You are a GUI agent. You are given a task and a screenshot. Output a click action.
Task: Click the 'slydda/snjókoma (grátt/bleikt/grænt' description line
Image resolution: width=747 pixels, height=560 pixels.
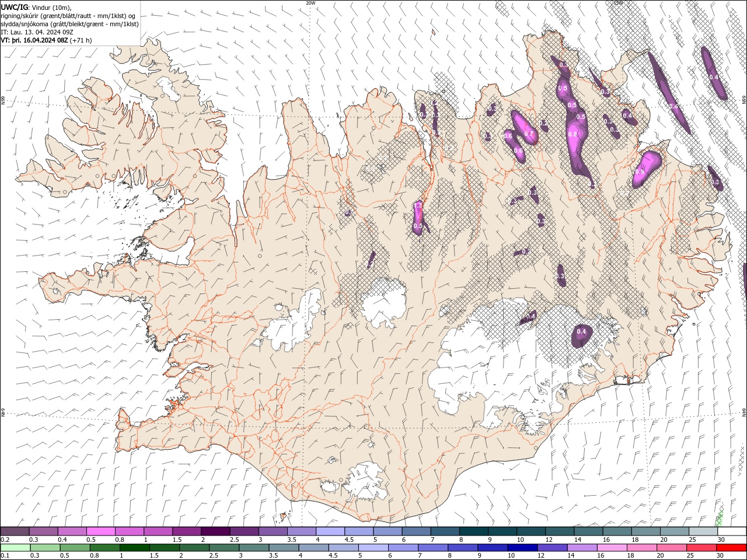70,24
